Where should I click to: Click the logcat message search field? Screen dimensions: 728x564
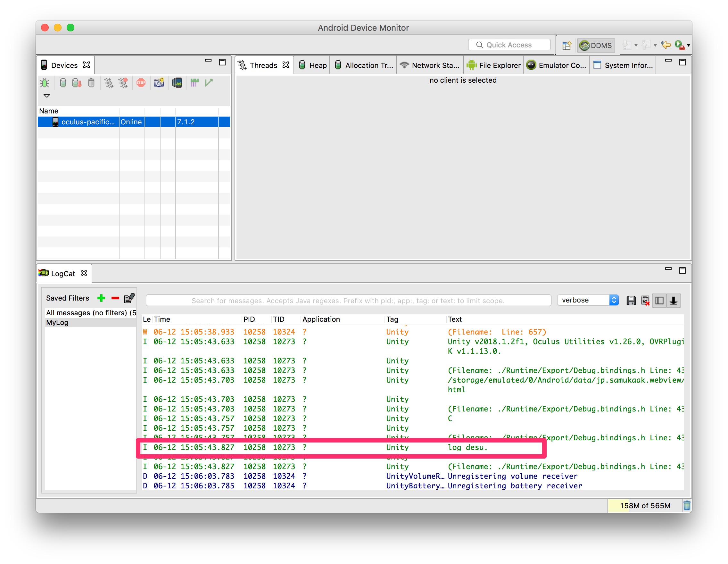click(x=348, y=301)
